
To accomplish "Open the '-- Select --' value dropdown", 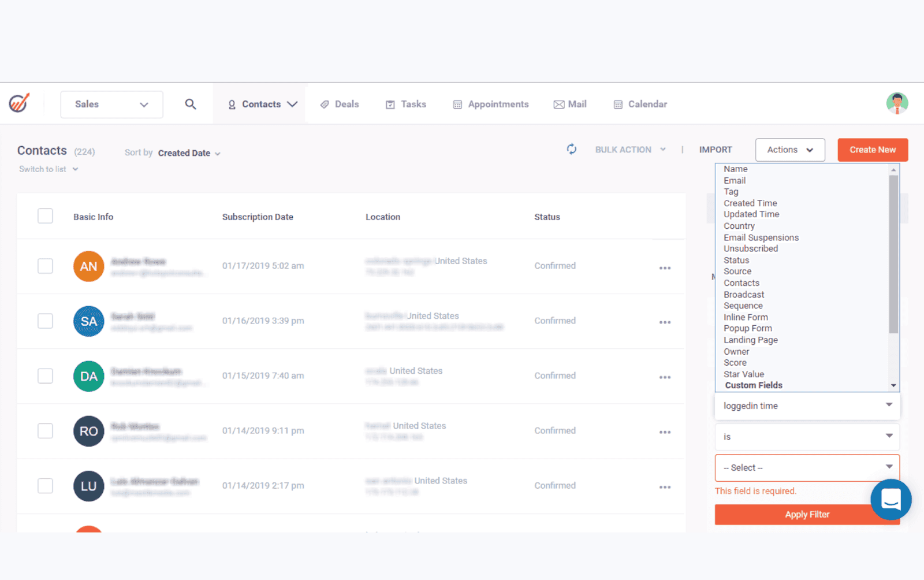I will tap(806, 467).
